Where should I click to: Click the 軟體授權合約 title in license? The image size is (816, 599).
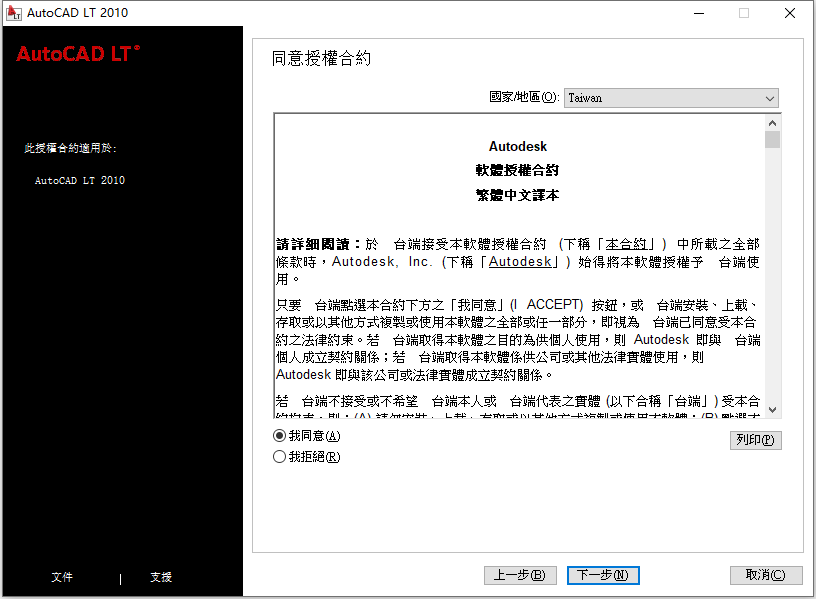coord(517,170)
